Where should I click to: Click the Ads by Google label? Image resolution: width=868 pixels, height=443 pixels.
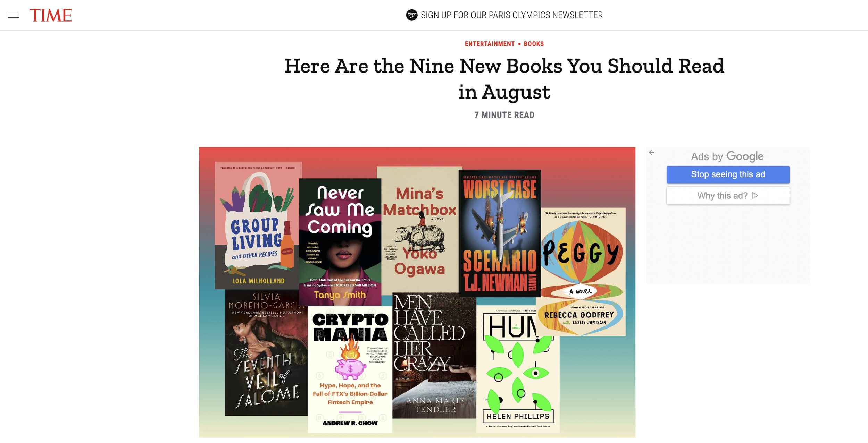727,156
